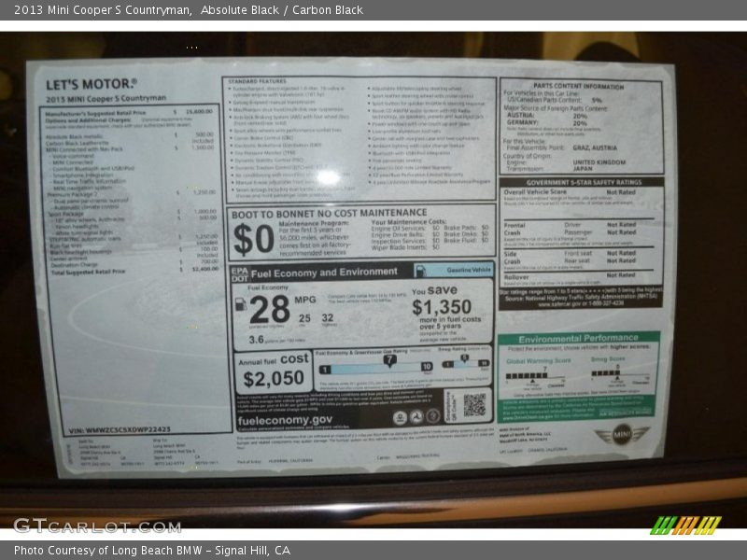Click the colored stripes logo at bottom right
The width and height of the screenshot is (747, 560).
685,525
